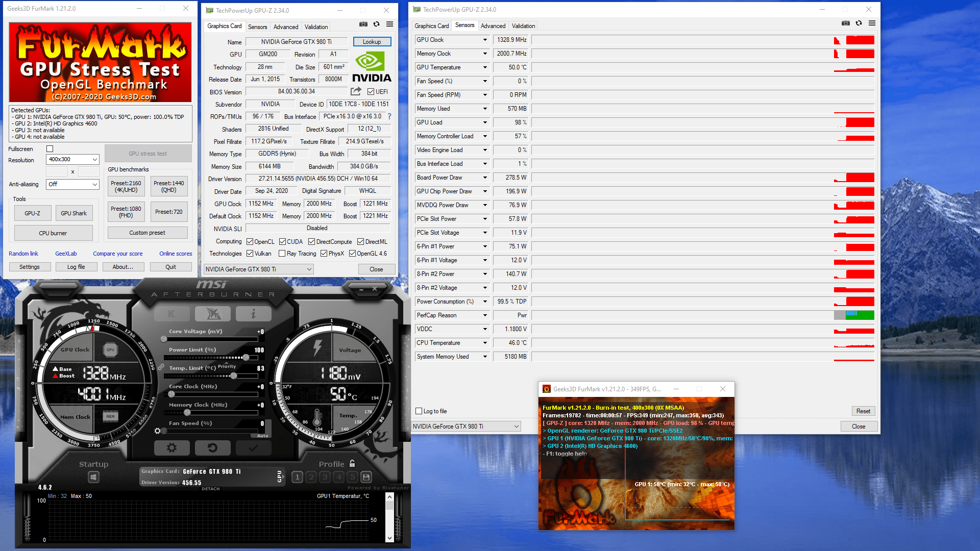Click the Power Limit slider handle
The image size is (980, 551).
(246, 357)
